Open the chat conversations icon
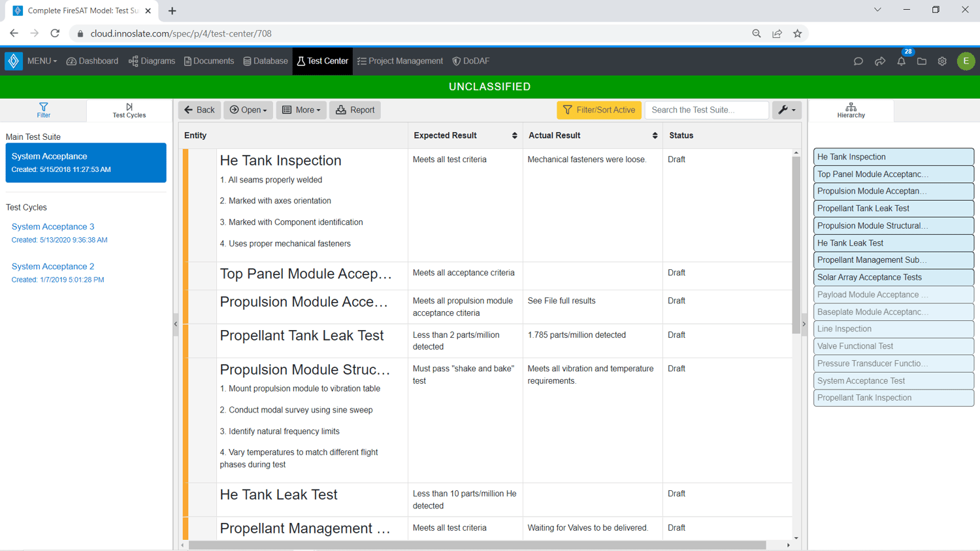The width and height of the screenshot is (980, 551). pos(858,61)
